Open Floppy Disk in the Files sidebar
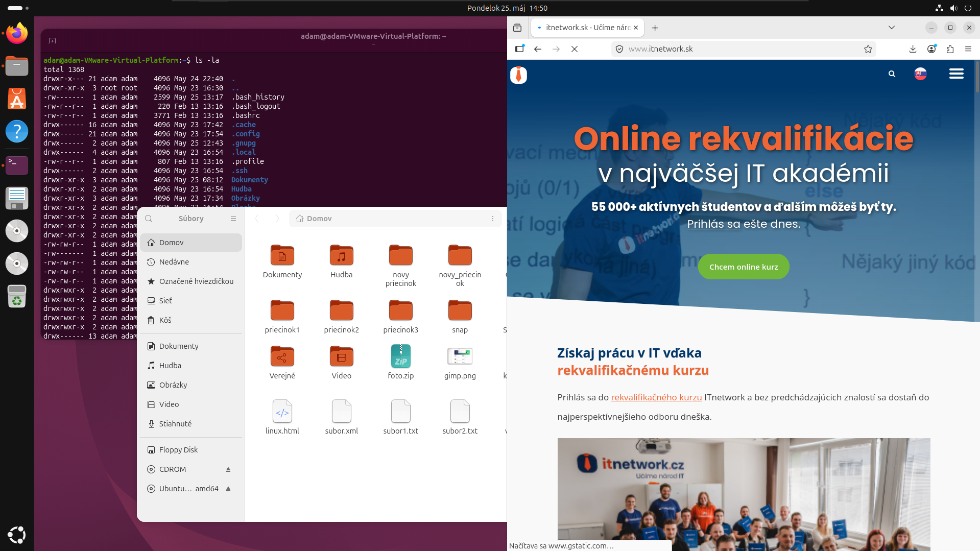This screenshot has width=980, height=551. (x=191, y=450)
